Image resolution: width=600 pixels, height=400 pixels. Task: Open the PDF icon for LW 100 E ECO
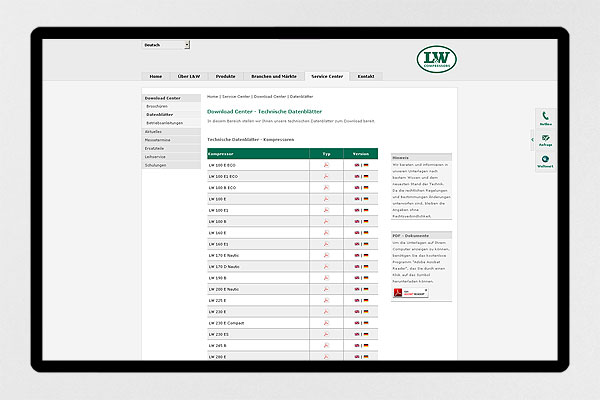(x=326, y=165)
